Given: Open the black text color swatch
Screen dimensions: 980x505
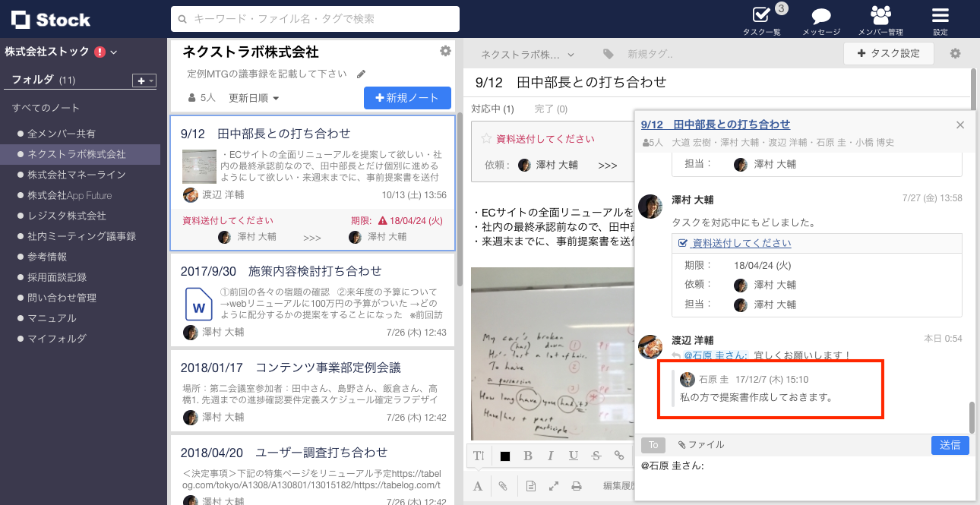Looking at the screenshot, I should tap(505, 456).
